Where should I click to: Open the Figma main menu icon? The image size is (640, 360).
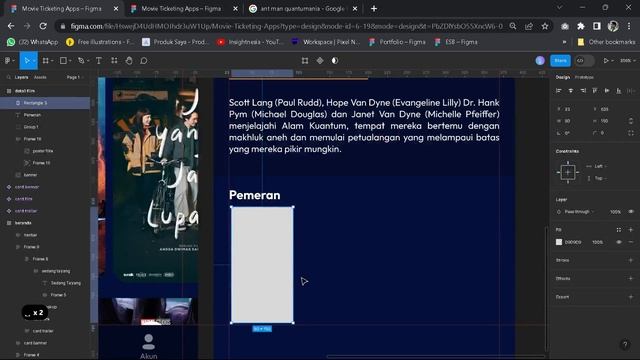[x=8, y=61]
